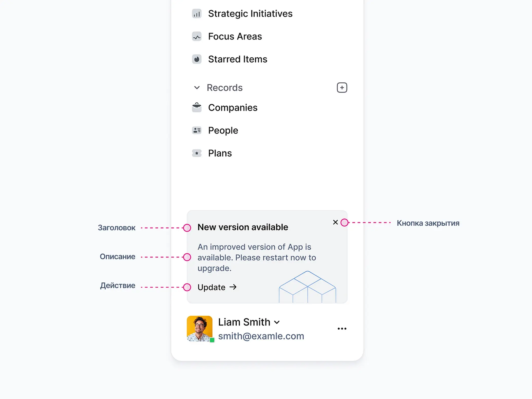Open Strategic Initiatives in the sidebar
This screenshot has width=532, height=399.
(x=250, y=14)
